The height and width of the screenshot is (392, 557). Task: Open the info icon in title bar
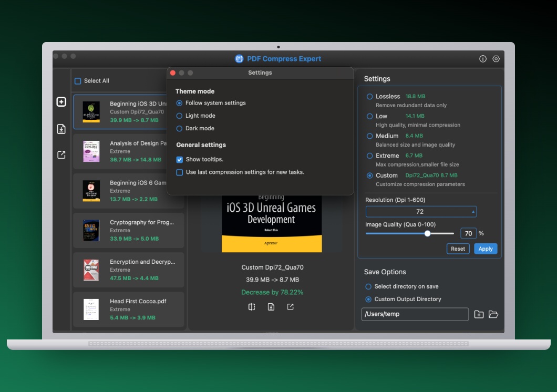click(483, 59)
